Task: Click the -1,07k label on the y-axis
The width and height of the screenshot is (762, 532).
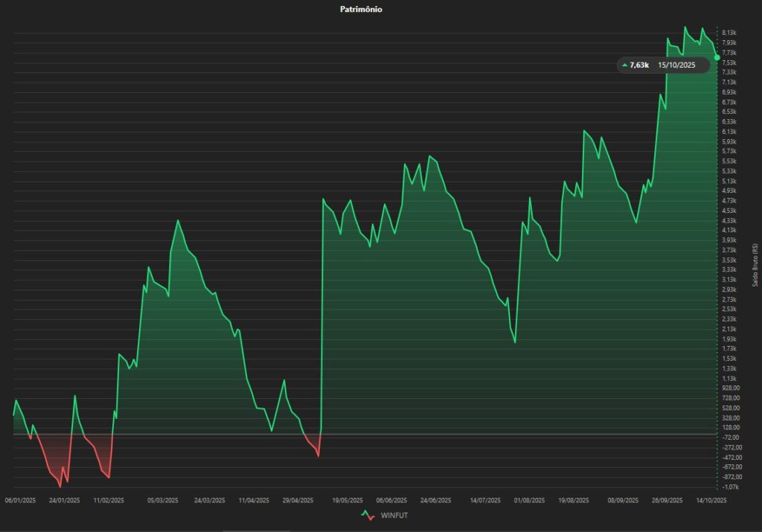Action: coord(730,487)
